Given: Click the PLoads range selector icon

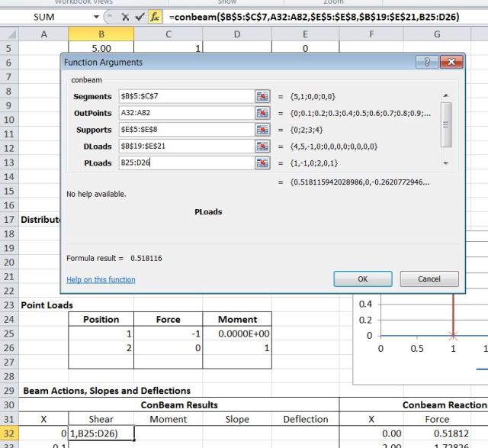Looking at the screenshot, I should click(263, 163).
